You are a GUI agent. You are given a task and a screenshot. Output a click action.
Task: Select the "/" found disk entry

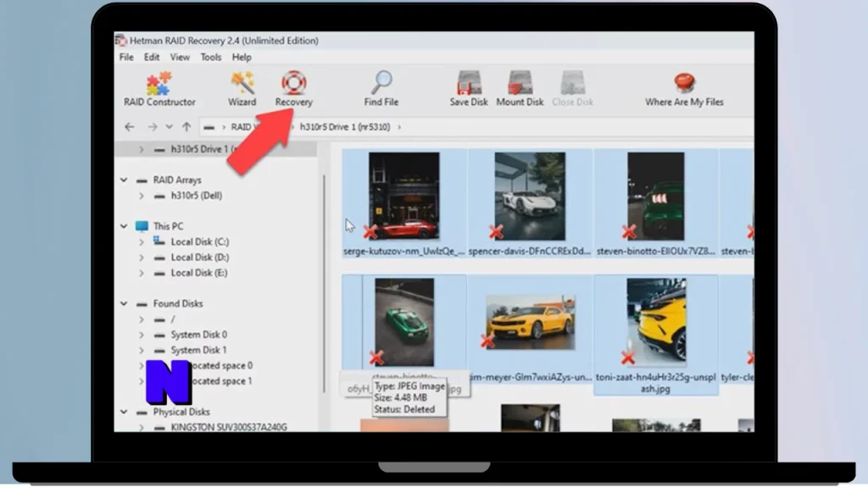(173, 319)
